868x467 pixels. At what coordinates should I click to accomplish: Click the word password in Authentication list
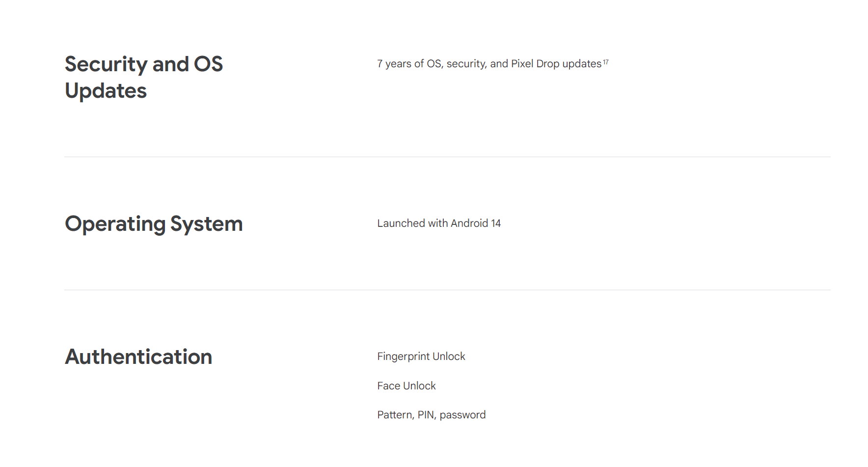point(462,415)
